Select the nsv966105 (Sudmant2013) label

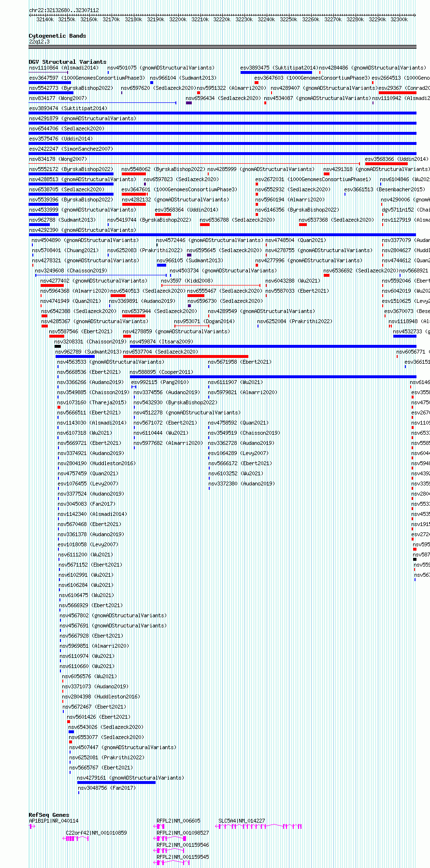pos(190,261)
